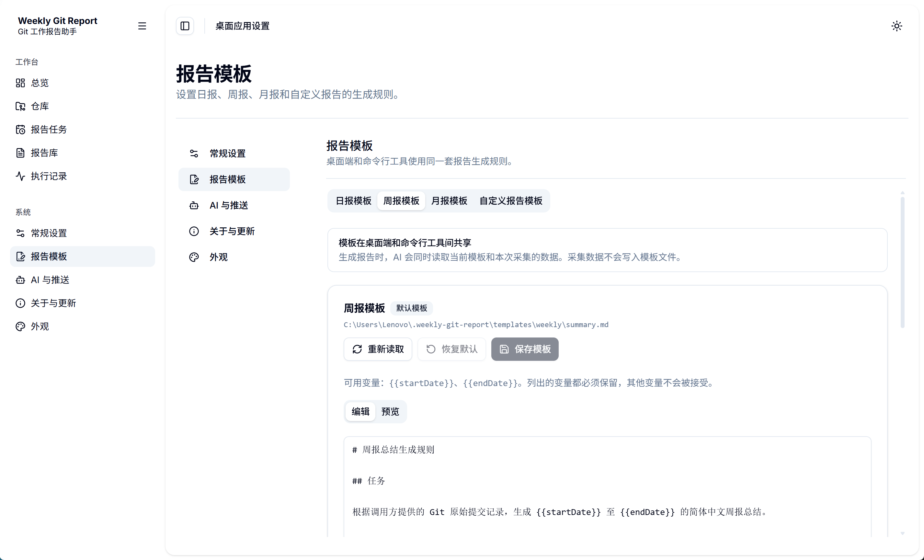Click the 保存模板 save button
This screenshot has height=560, width=924.
525,349
